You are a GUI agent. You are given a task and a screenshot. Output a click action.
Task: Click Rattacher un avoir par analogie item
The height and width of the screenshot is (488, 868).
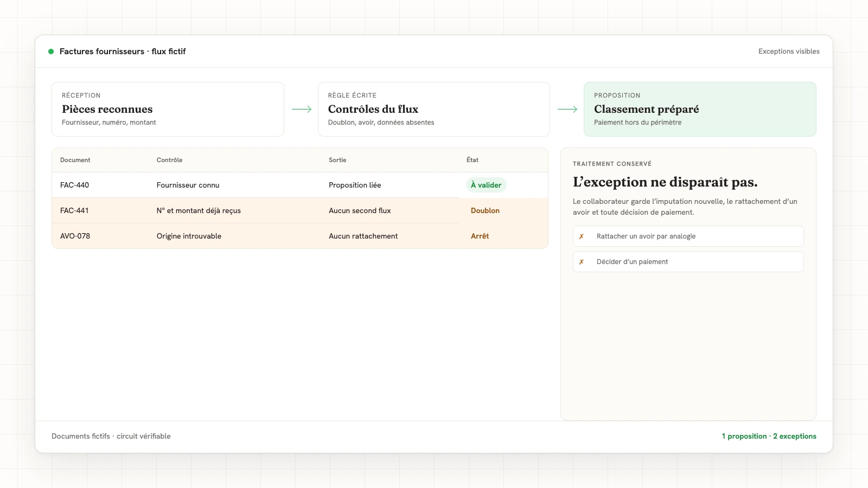pos(688,236)
